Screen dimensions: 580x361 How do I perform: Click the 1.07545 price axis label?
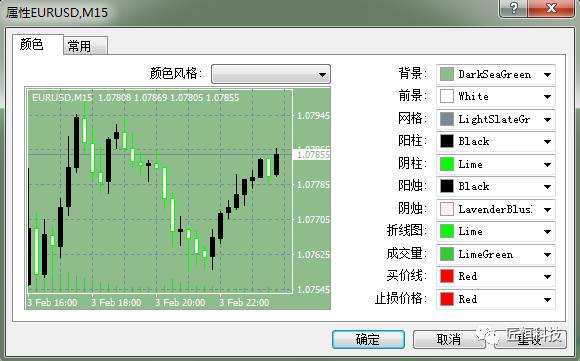(x=313, y=289)
